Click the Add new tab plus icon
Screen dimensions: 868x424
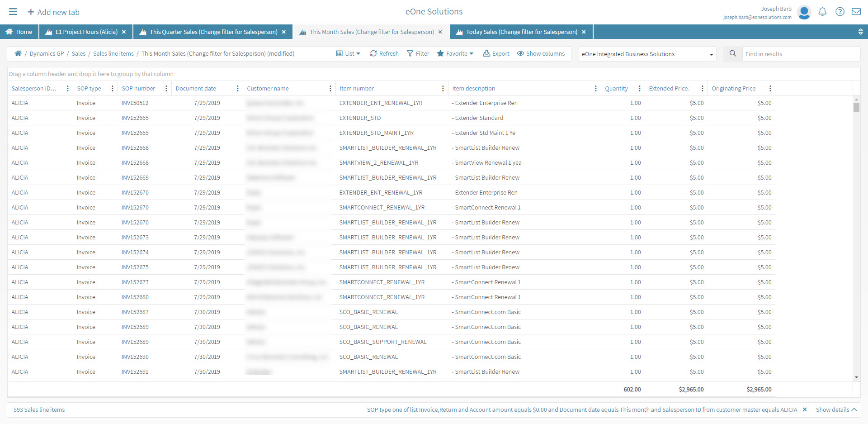pos(31,12)
